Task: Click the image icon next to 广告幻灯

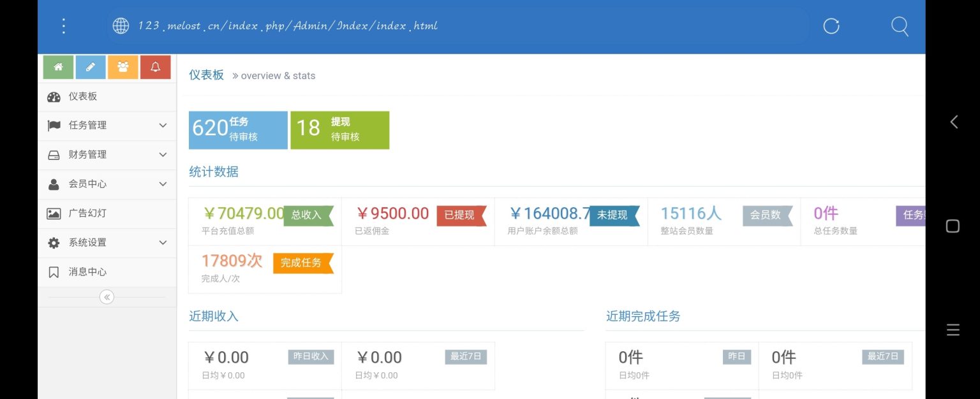Action: 55,213
